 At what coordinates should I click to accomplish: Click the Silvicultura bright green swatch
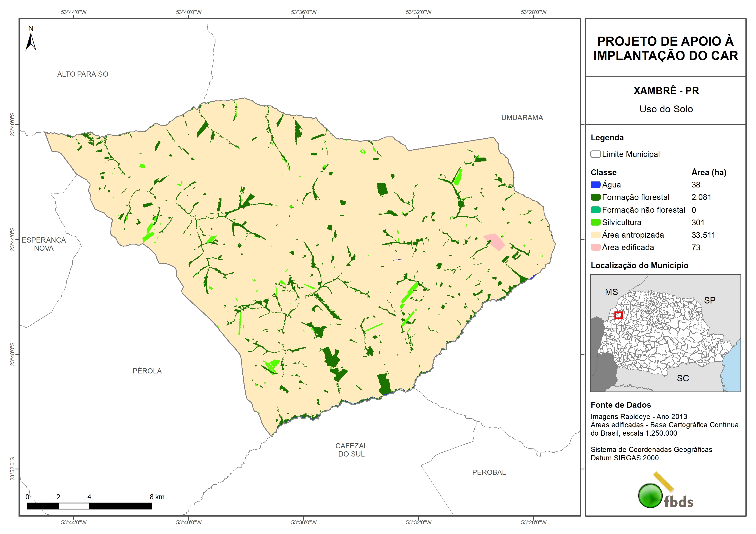pyautogui.click(x=595, y=222)
